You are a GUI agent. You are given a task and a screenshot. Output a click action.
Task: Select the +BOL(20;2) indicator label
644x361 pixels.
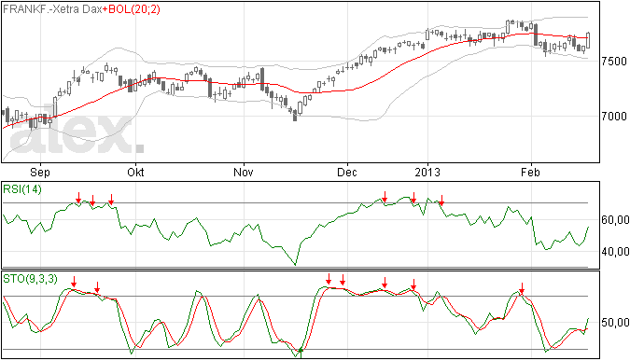[x=131, y=9]
